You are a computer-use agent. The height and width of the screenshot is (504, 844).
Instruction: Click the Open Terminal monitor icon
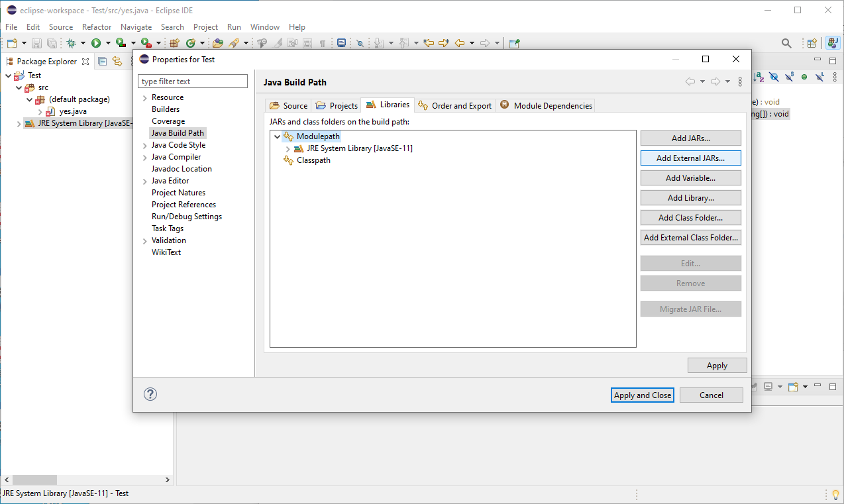[x=341, y=43]
